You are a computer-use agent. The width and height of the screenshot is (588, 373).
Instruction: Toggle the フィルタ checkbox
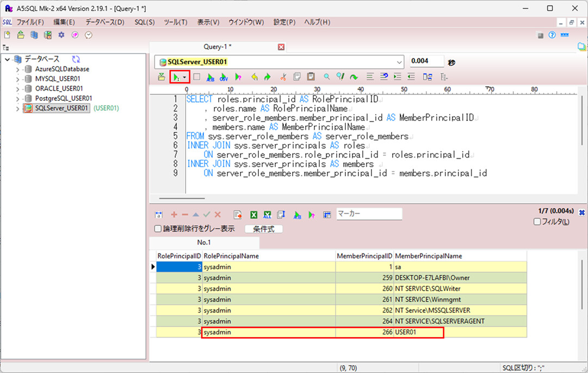[x=537, y=222]
